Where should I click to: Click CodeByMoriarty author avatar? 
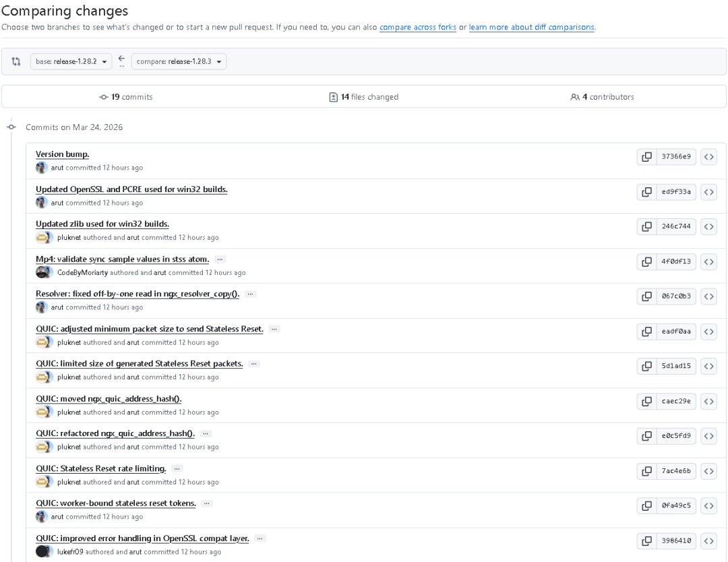(x=42, y=272)
